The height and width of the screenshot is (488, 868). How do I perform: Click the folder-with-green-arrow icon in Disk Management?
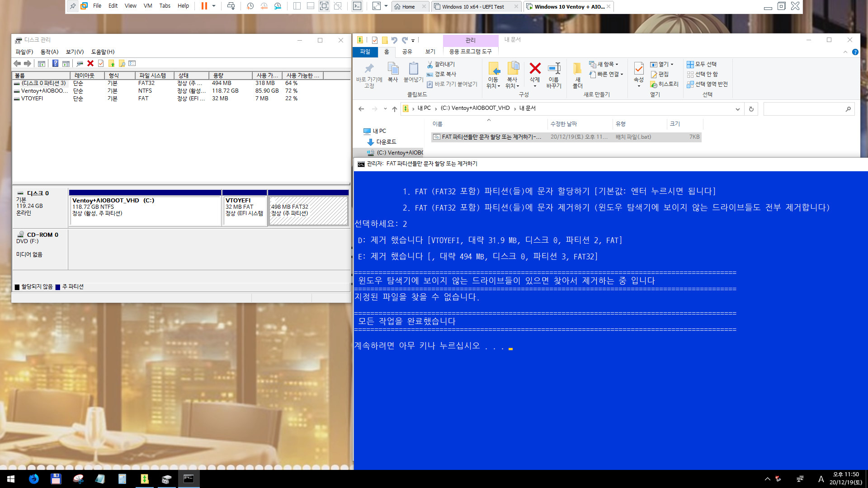(112, 63)
